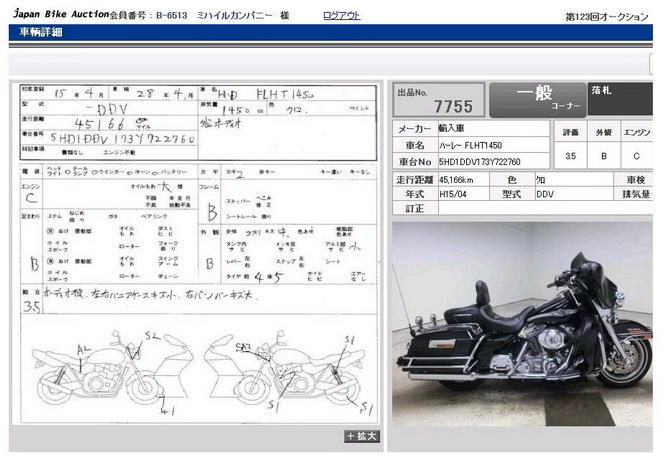Click the 評価 column header
This screenshot has height=476, width=670.
(570, 132)
